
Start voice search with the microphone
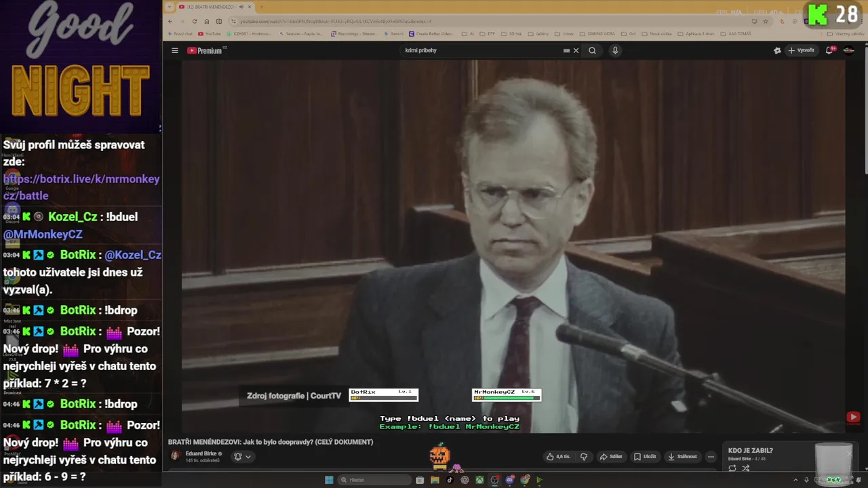[x=615, y=50]
